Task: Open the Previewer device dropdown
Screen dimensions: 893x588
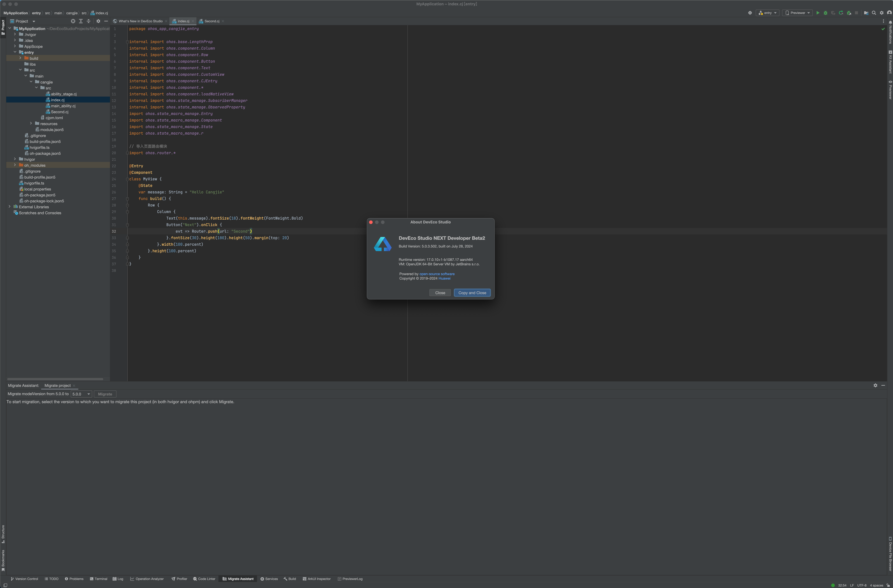Action: (x=797, y=13)
